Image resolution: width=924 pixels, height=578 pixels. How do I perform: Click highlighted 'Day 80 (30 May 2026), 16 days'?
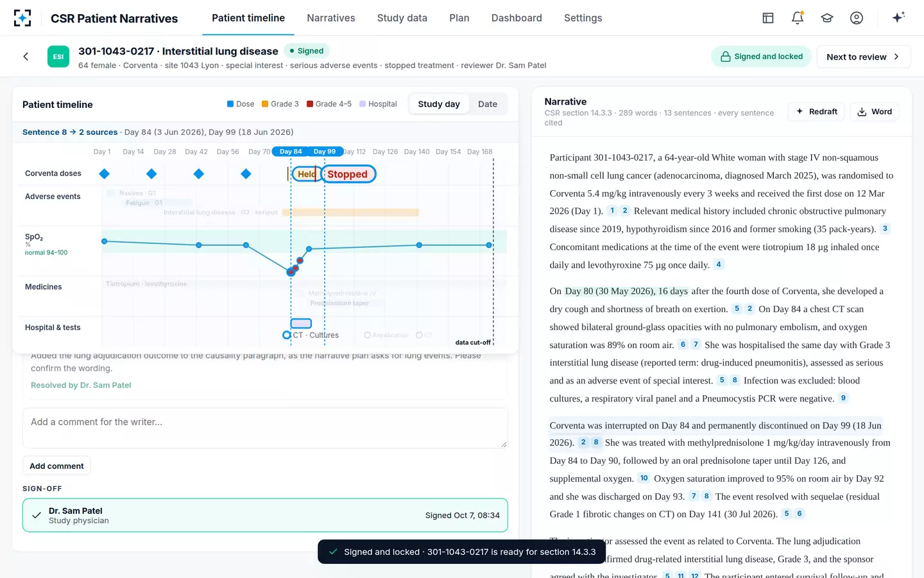click(x=626, y=291)
